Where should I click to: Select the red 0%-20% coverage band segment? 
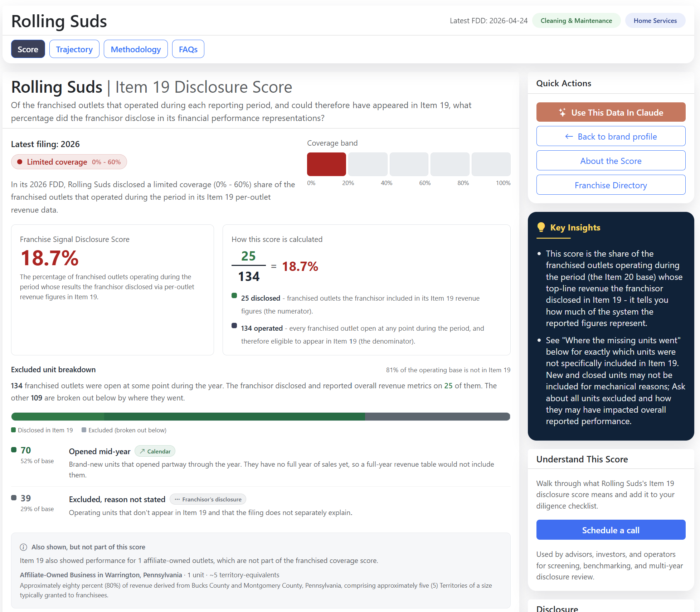pyautogui.click(x=326, y=164)
